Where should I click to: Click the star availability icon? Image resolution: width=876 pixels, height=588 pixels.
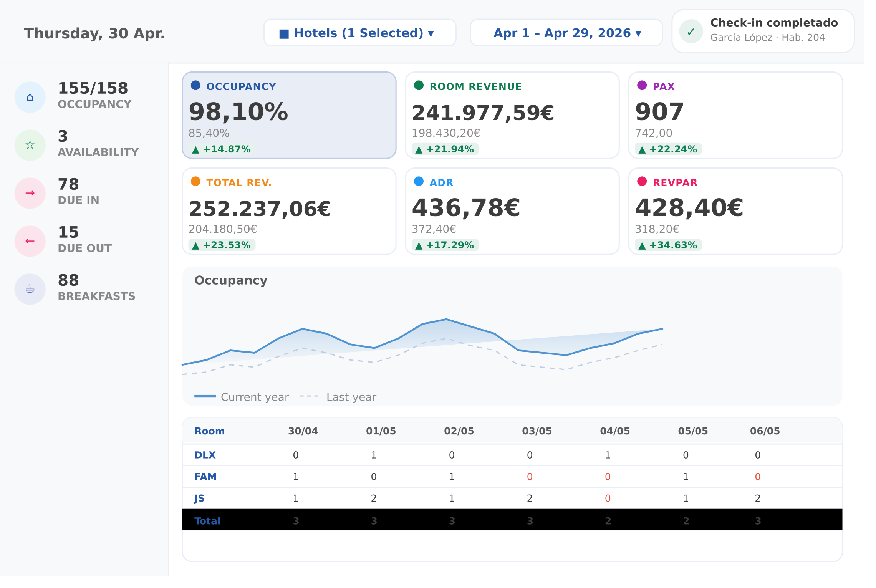(x=30, y=145)
